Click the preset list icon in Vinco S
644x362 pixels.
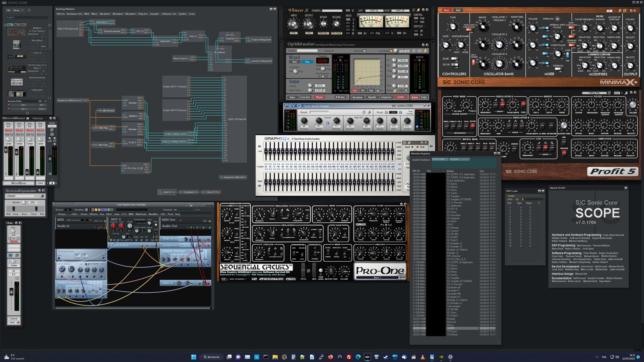click(x=414, y=10)
